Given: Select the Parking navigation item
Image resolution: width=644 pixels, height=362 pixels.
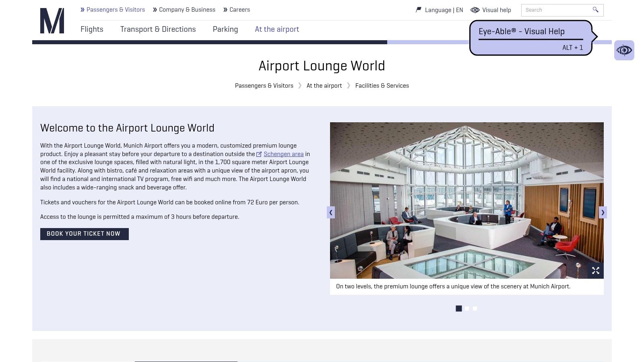Looking at the screenshot, I should (225, 29).
